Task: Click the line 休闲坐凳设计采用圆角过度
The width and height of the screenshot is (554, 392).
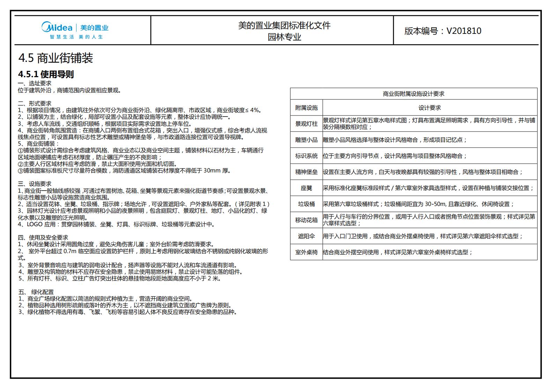Action: point(116,244)
